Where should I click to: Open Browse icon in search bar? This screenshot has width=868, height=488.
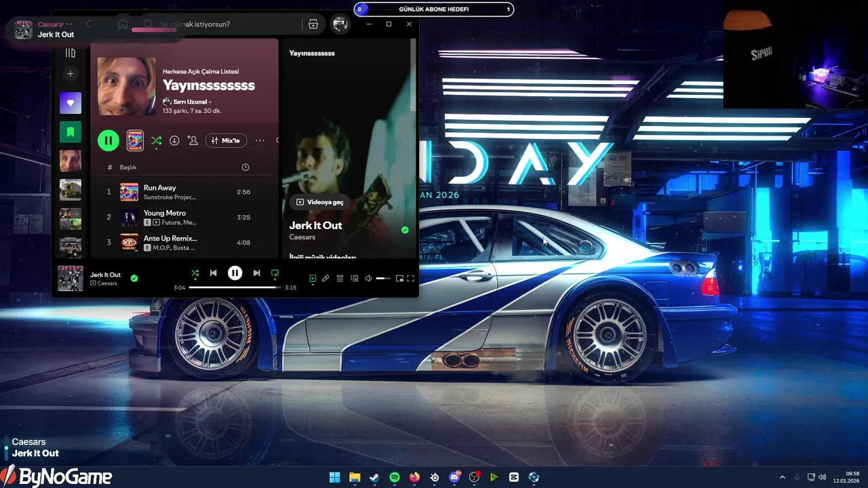pyautogui.click(x=313, y=24)
